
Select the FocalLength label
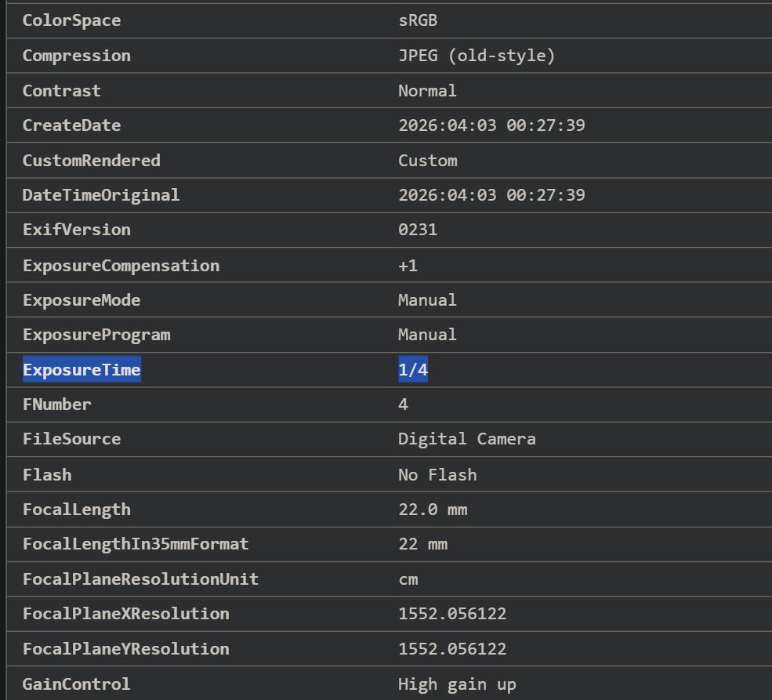(x=77, y=510)
